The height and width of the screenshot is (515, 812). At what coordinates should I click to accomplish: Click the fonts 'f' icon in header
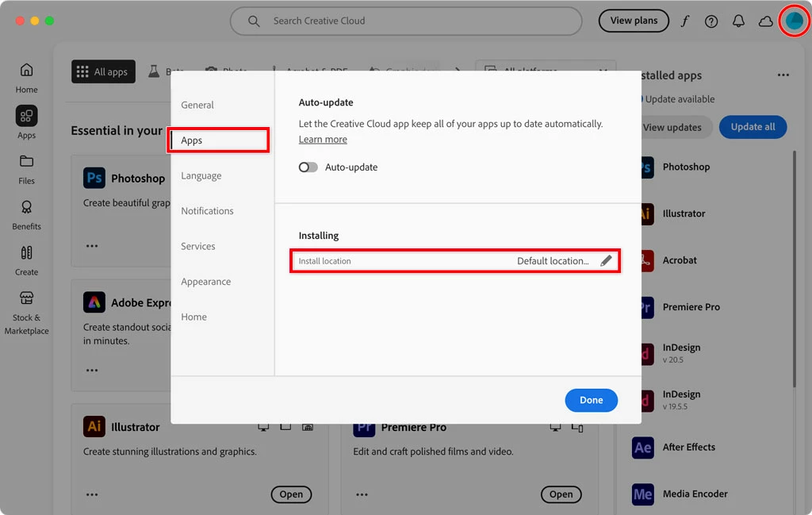coord(684,21)
